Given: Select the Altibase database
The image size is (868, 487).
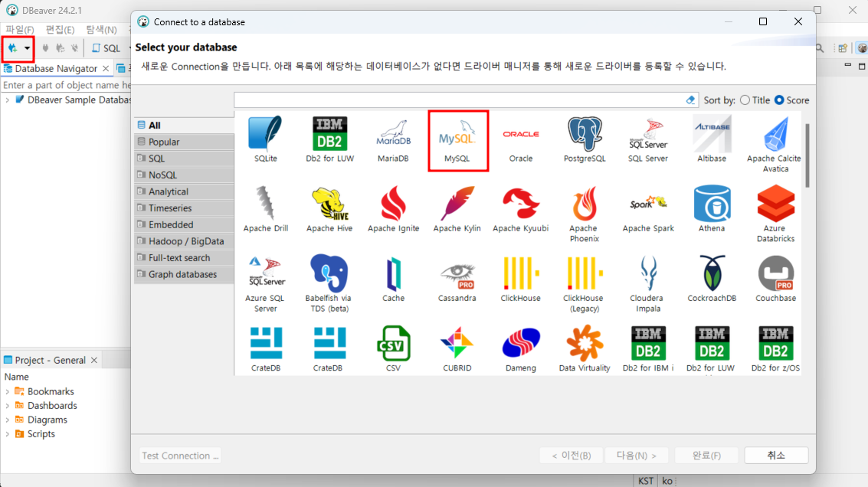Looking at the screenshot, I should [712, 139].
